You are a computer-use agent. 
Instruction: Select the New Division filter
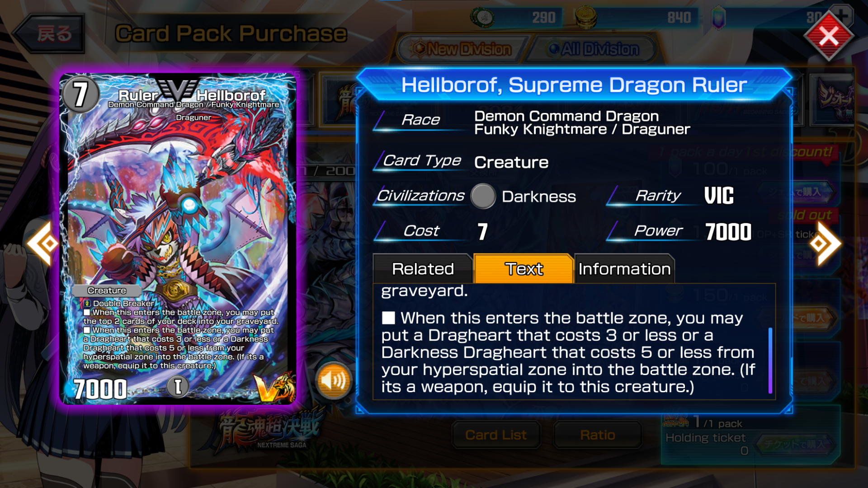click(x=461, y=49)
